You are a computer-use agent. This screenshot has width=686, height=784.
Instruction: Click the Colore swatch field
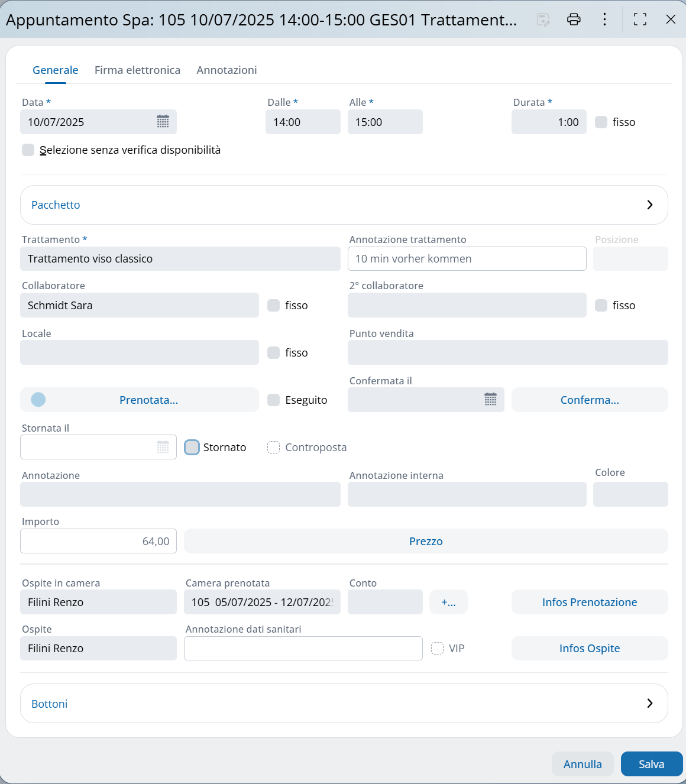pyautogui.click(x=630, y=494)
